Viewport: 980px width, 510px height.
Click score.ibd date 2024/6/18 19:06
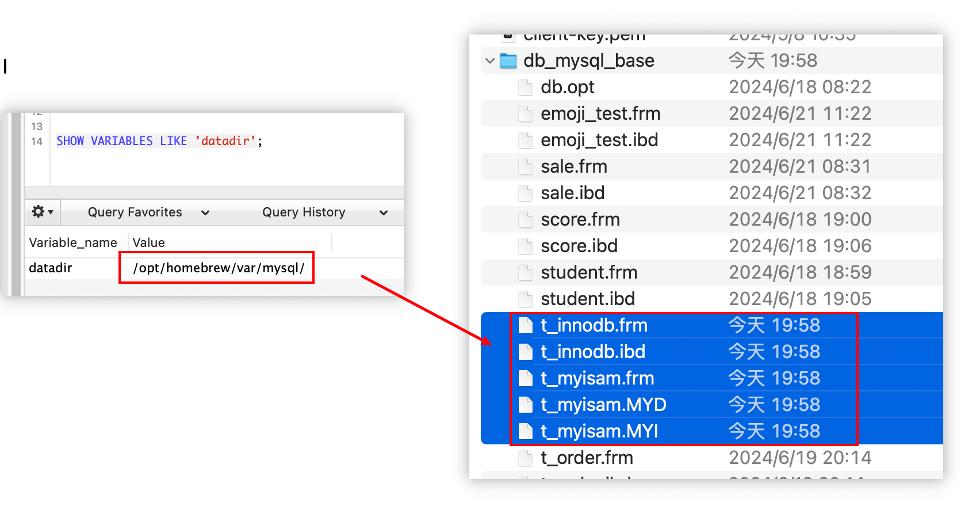click(800, 246)
